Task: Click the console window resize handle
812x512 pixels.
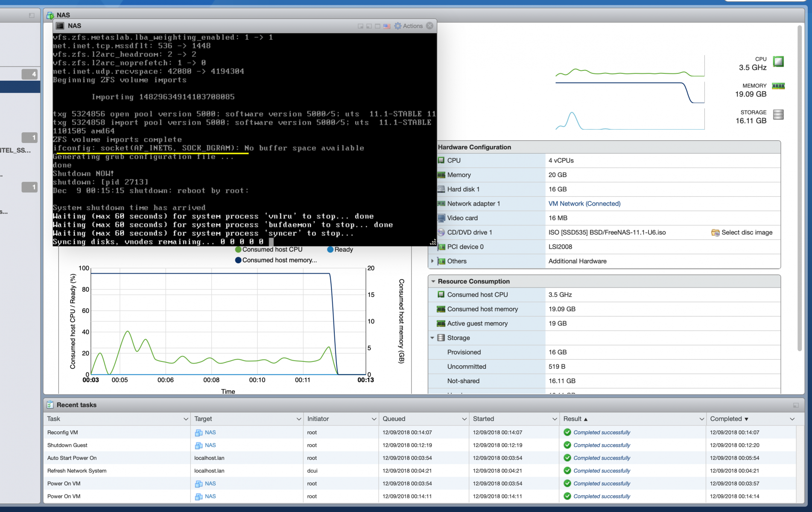Action: pyautogui.click(x=433, y=242)
